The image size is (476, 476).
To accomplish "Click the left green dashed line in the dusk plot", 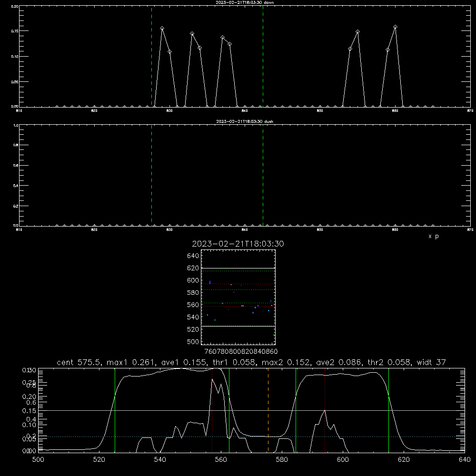I will 151,175.
